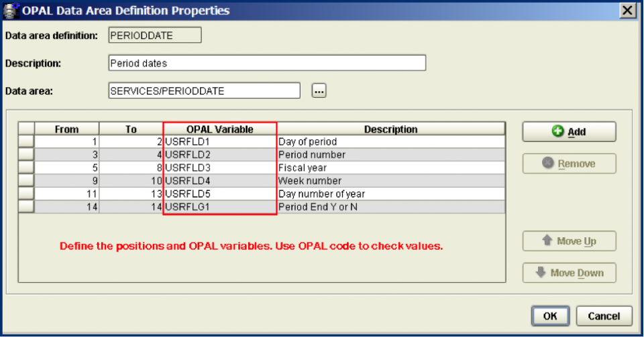
Task: Click 'Week number' description cell
Action: tap(391, 181)
